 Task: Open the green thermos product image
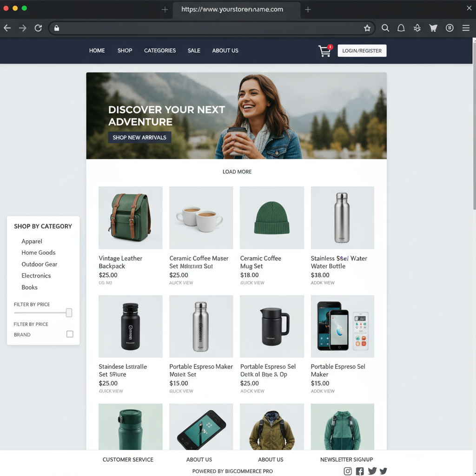coord(131,427)
